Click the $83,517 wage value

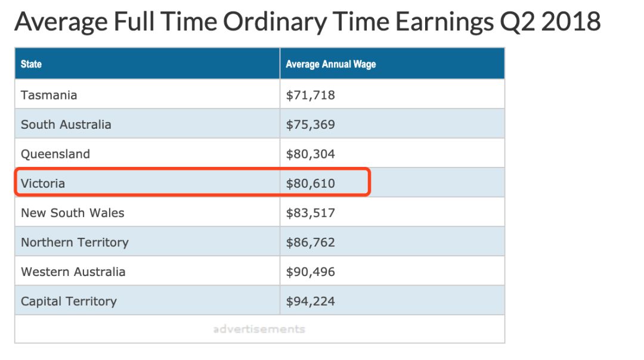click(311, 213)
